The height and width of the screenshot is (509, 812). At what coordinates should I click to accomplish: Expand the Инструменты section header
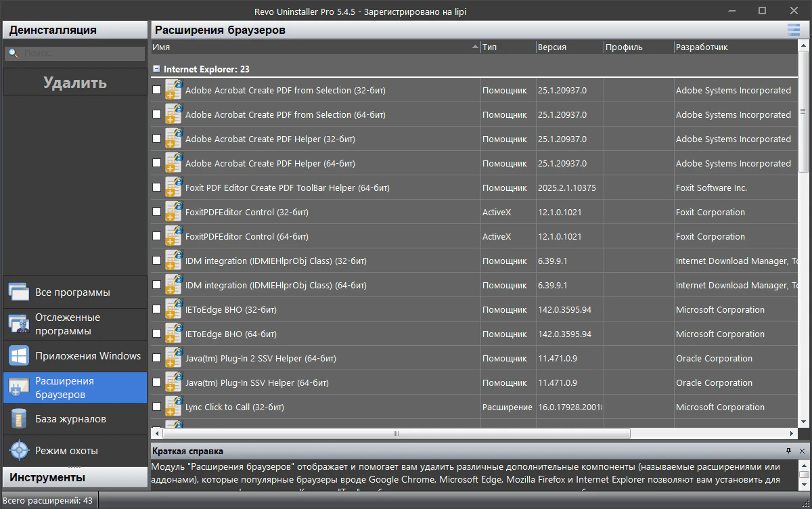(74, 477)
